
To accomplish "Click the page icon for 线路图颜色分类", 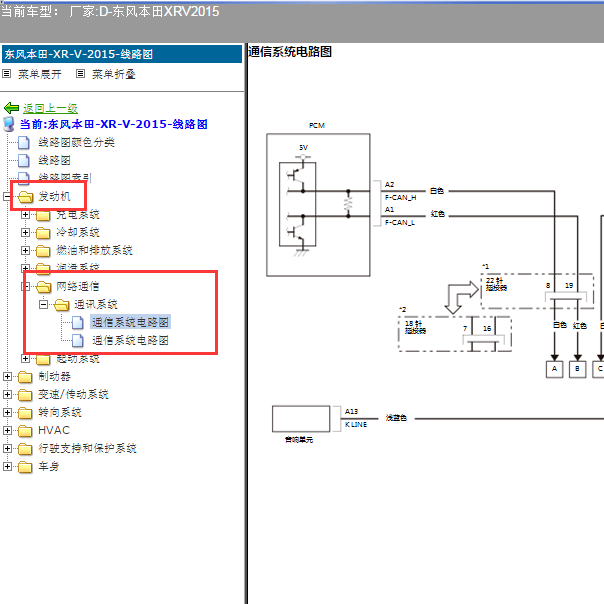I will pyautogui.click(x=24, y=142).
